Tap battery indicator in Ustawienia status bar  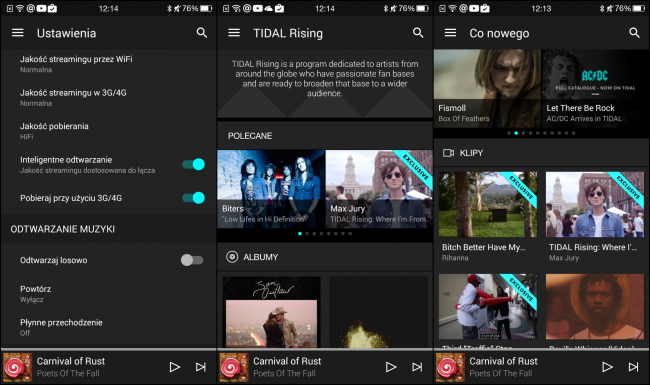206,8
